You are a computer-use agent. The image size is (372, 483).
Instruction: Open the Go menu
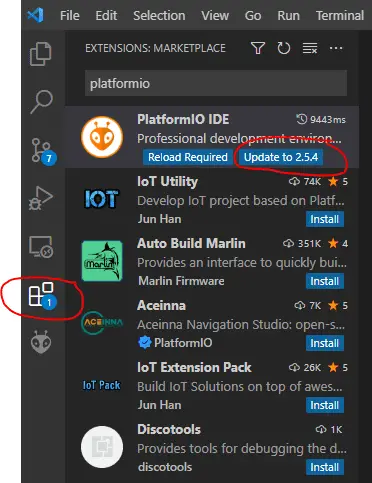click(253, 15)
